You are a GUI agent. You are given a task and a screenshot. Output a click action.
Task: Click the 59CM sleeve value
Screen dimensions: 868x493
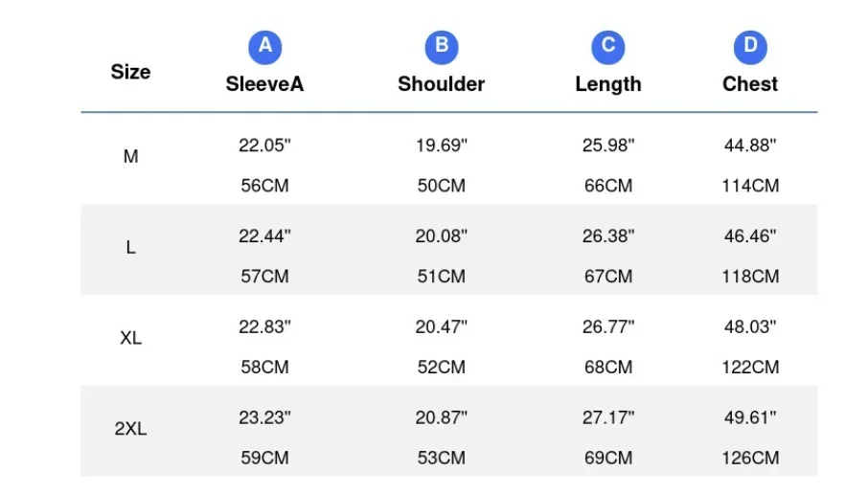[264, 458]
